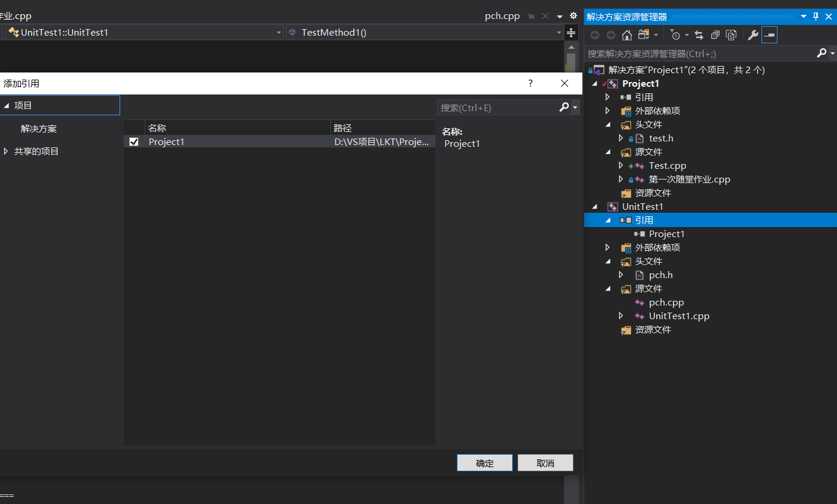Click the Solution Explorer search field

pyautogui.click(x=700, y=53)
